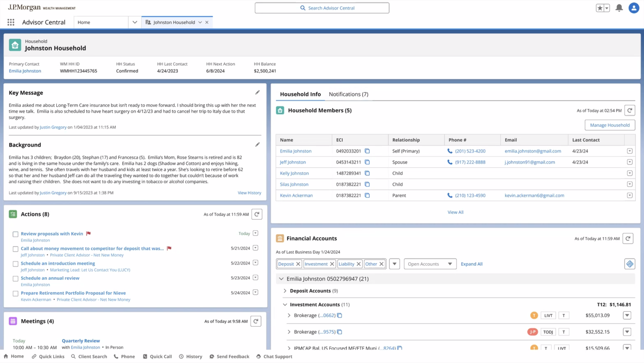Image resolution: width=644 pixels, height=363 pixels.
Task: Open the Home tab dropdown chevron
Action: point(135,22)
